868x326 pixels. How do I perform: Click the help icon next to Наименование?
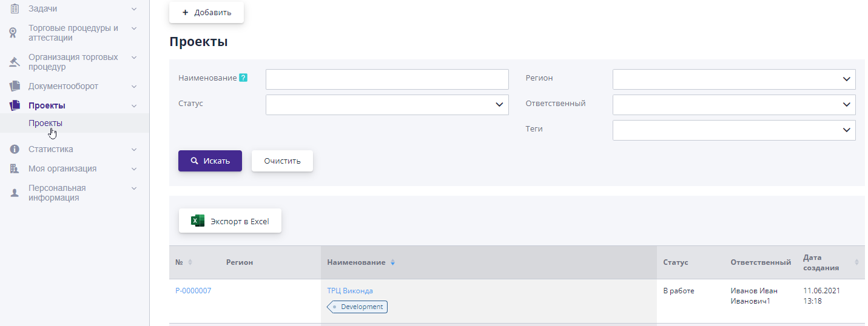[x=243, y=78]
